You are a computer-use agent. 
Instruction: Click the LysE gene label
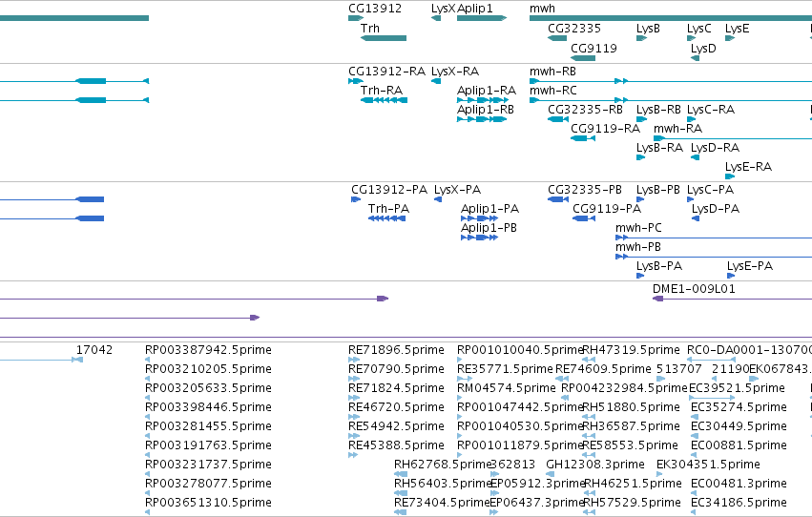click(738, 29)
